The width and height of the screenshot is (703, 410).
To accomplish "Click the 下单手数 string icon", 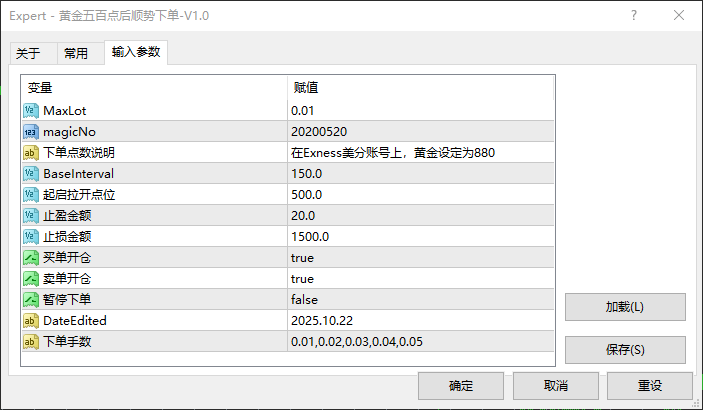I will (x=30, y=341).
